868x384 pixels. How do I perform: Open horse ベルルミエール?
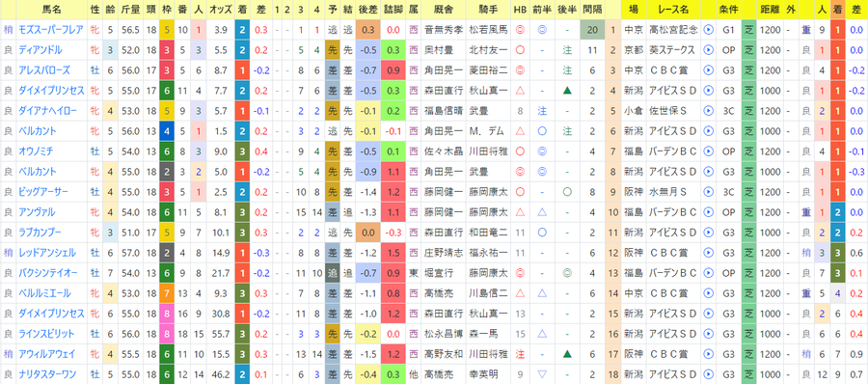[43, 293]
